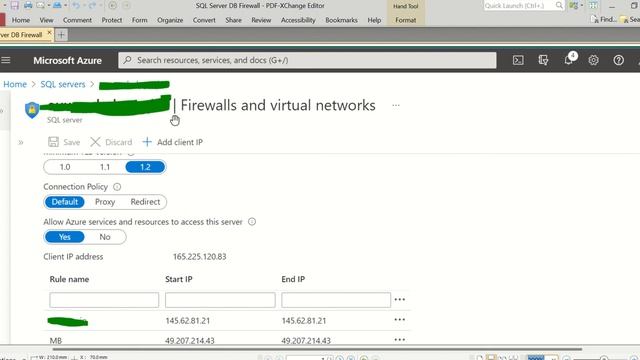Open the Undo history dropdown arrow
This screenshot has width=640, height=360.
pos(83,5)
